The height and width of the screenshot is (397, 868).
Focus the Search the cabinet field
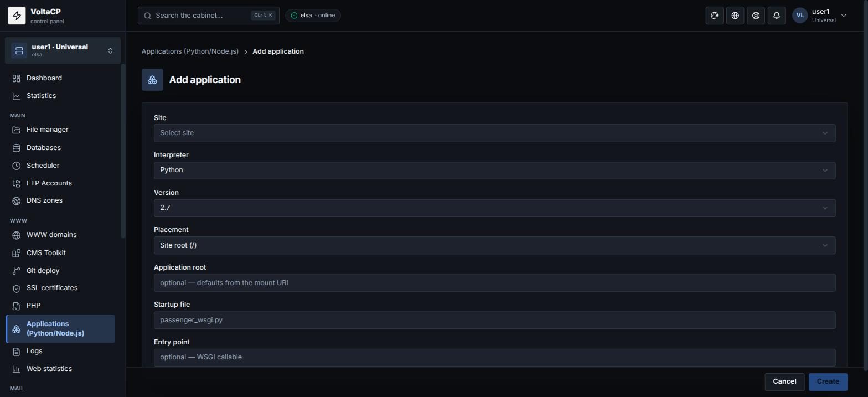[x=209, y=16]
